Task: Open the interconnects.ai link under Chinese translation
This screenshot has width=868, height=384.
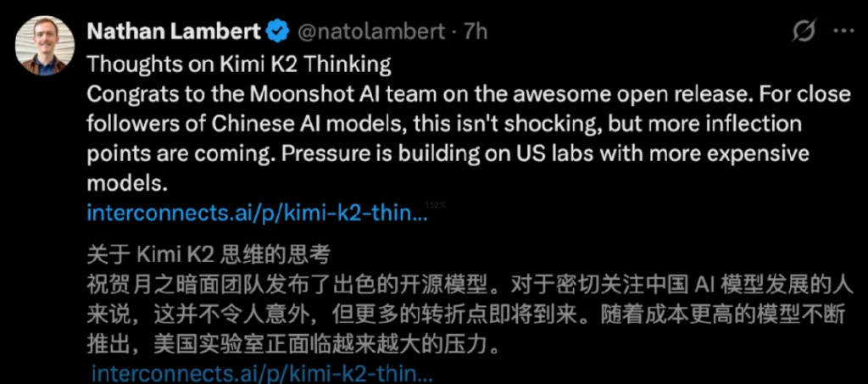Action: (x=262, y=373)
